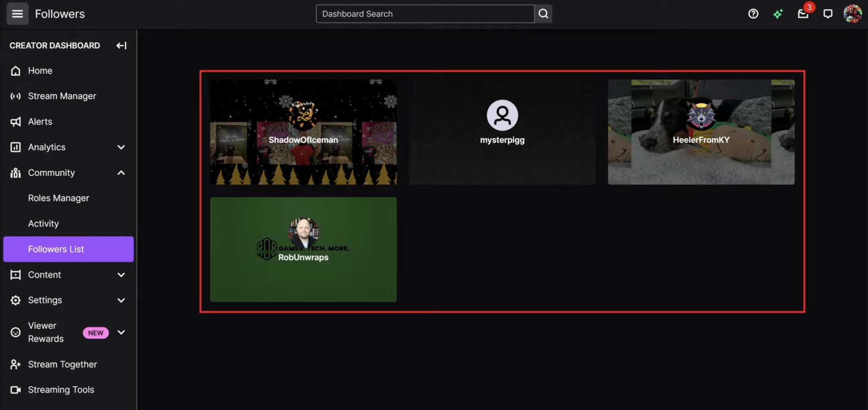Click the Settings gear icon
This screenshot has height=410, width=868.
[16, 300]
